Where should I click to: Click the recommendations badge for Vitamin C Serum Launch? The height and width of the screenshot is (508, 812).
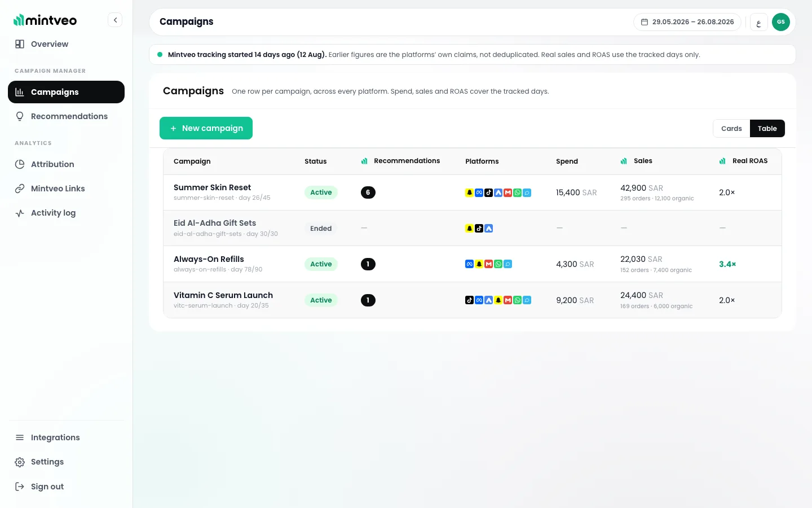click(368, 300)
